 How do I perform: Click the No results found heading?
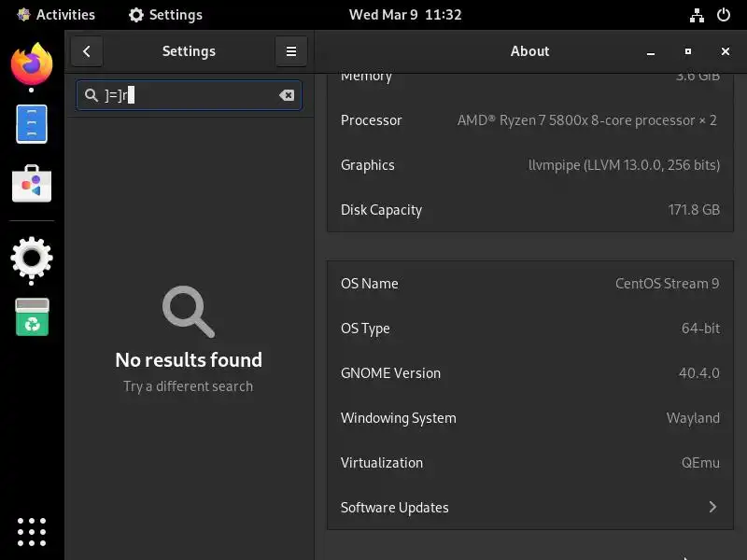pyautogui.click(x=189, y=360)
